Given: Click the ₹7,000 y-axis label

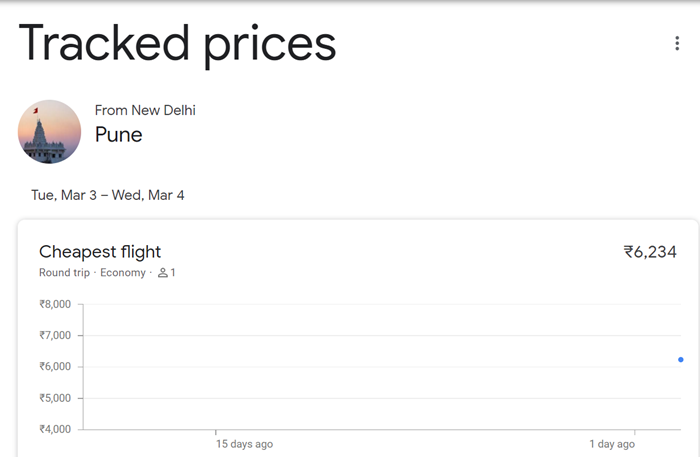Looking at the screenshot, I should point(55,335).
